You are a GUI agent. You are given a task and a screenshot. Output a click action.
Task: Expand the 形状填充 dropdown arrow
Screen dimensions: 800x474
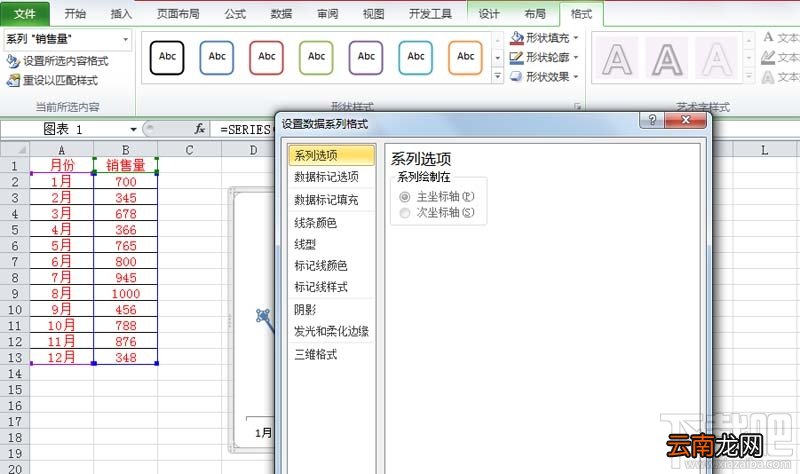click(x=576, y=38)
